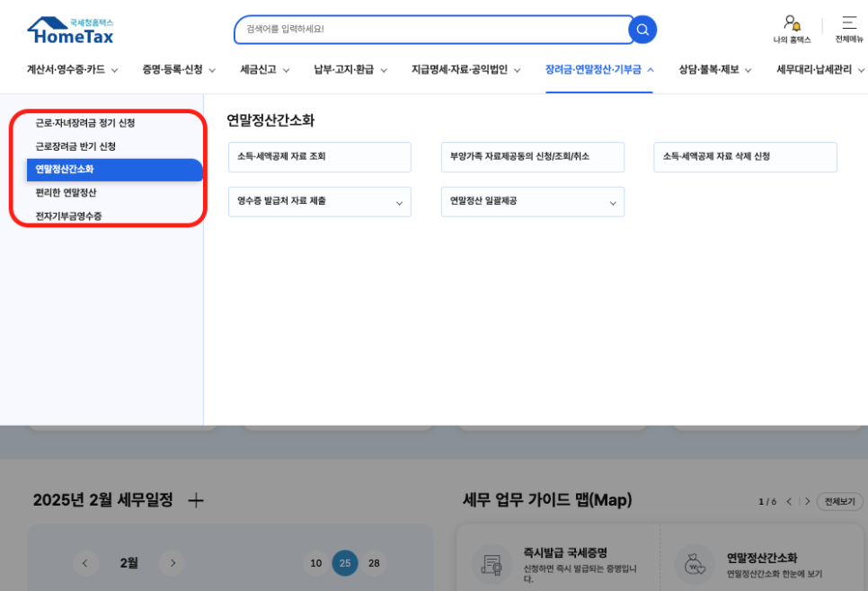
Task: Click 연말정산간소화 한눈에 보기 text
Action: tap(775, 575)
